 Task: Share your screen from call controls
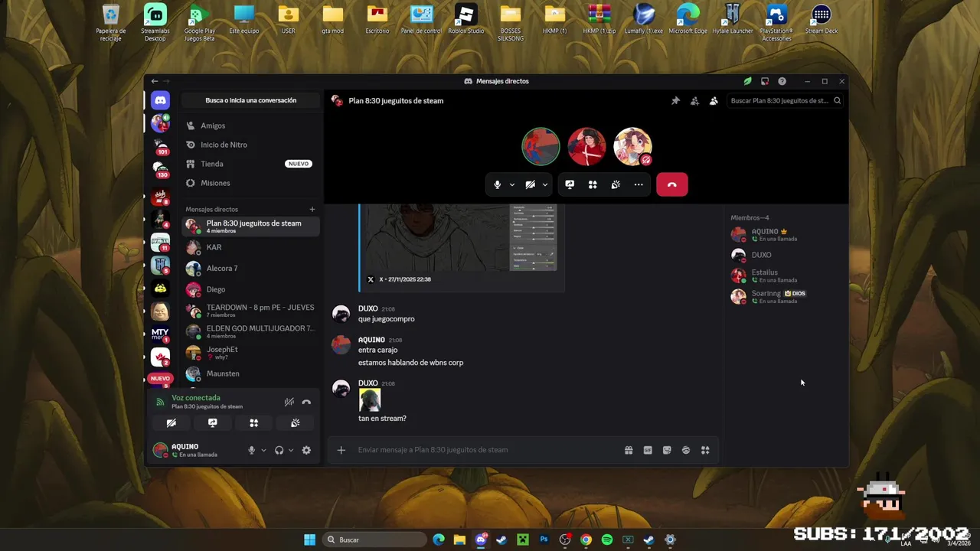(570, 184)
